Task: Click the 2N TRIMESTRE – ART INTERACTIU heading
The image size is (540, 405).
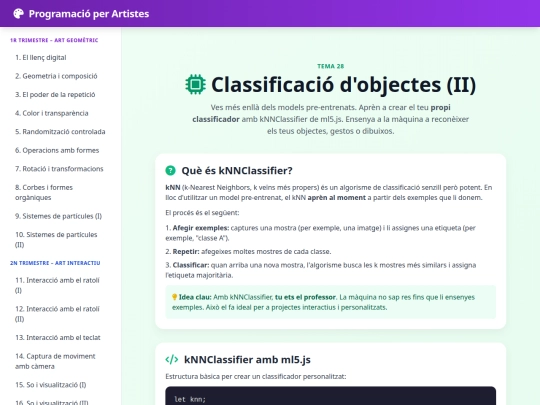Action: tap(55, 263)
